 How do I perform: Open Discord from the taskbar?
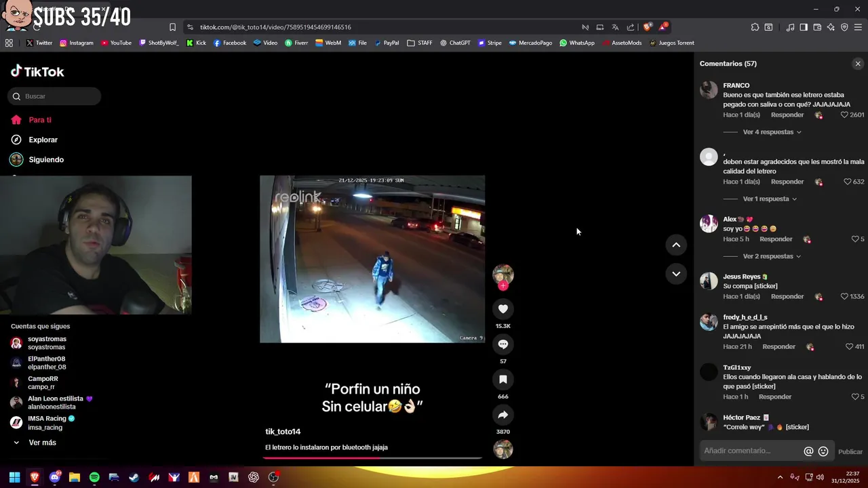54,477
